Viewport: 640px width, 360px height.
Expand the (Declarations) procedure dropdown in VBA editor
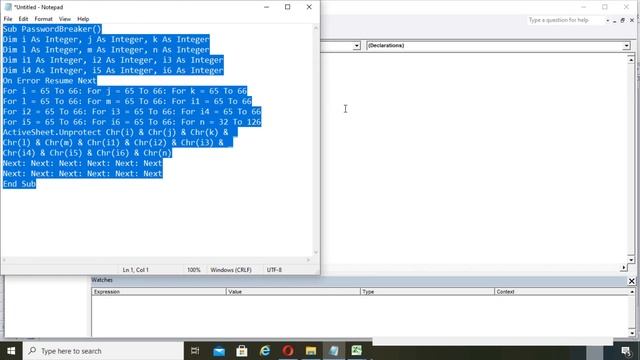pyautogui.click(x=627, y=46)
